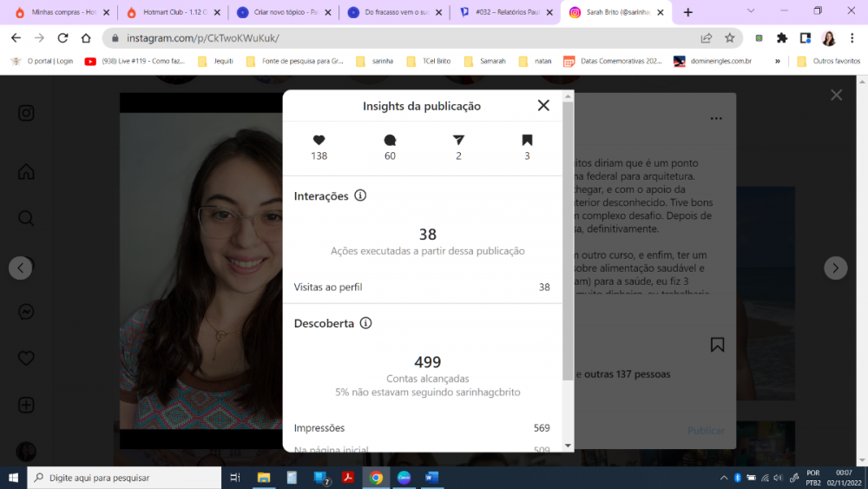Viewport: 868px width, 489px height.
Task: Open the post's three-dot options menu
Action: 716,119
